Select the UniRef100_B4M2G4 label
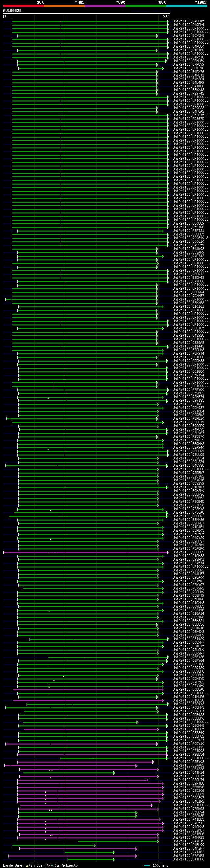The image size is (210, 868). coord(188,79)
